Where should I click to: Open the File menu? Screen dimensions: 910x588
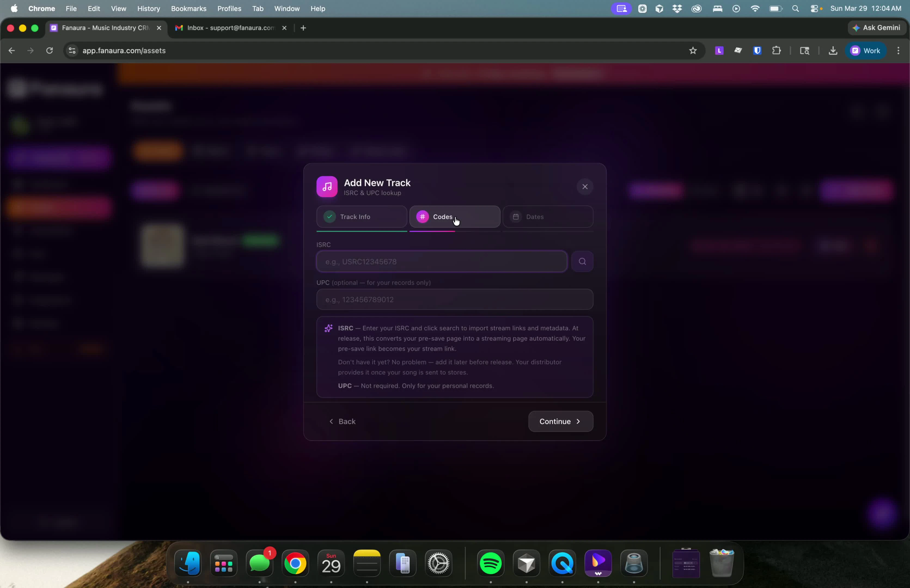point(71,8)
